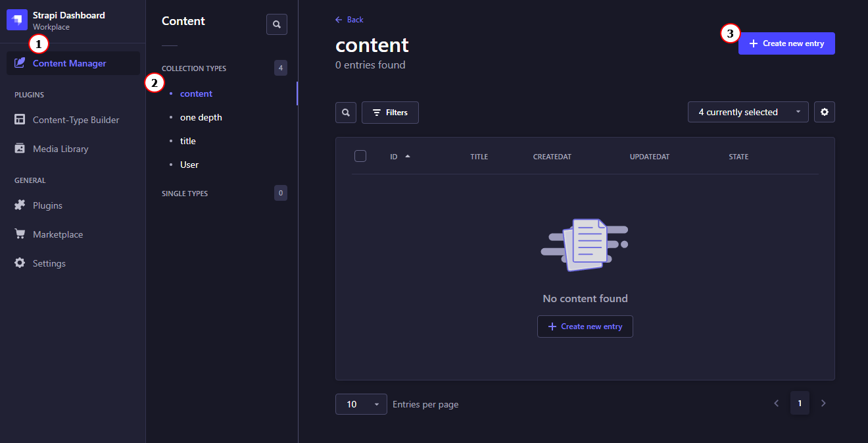The width and height of the screenshot is (868, 443).
Task: Go to next page arrow
Action: (823, 403)
